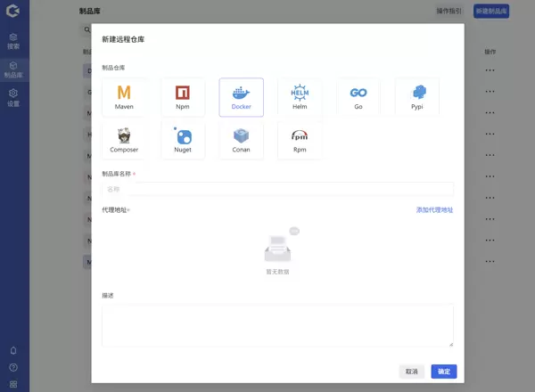Open 设置 in the left sidebar

(13, 97)
